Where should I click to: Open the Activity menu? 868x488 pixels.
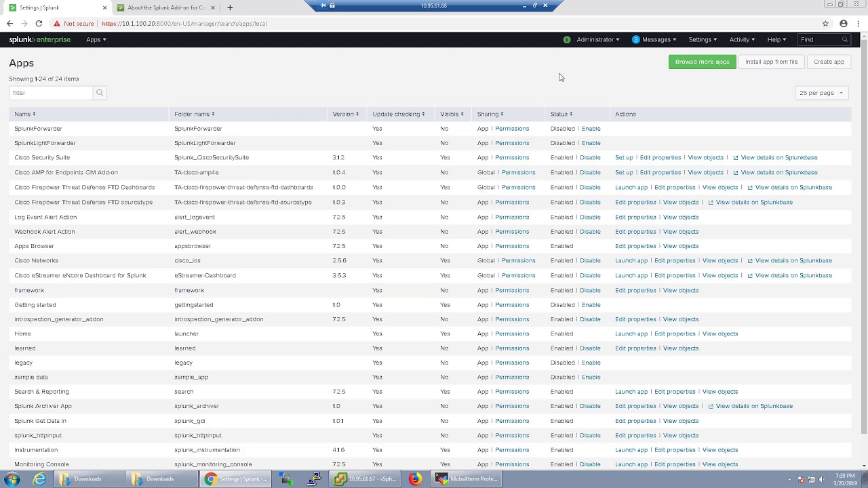(742, 39)
